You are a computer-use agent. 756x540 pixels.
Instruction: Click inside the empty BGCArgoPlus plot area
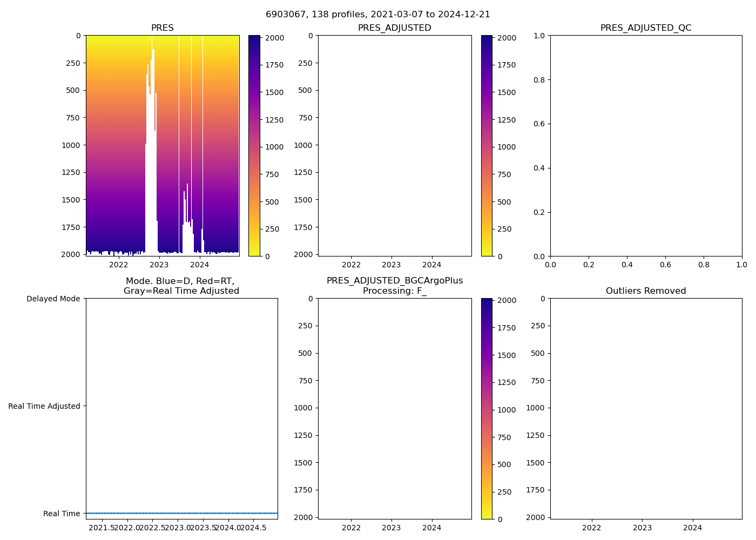coord(394,409)
